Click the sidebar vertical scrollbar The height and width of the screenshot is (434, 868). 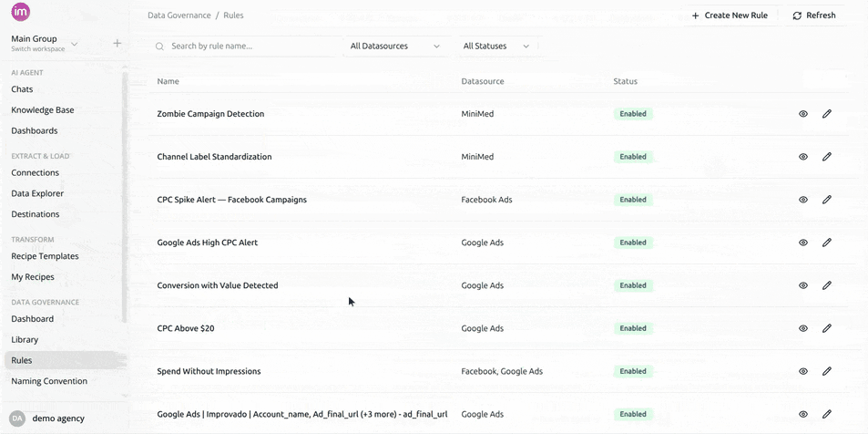pos(125,197)
